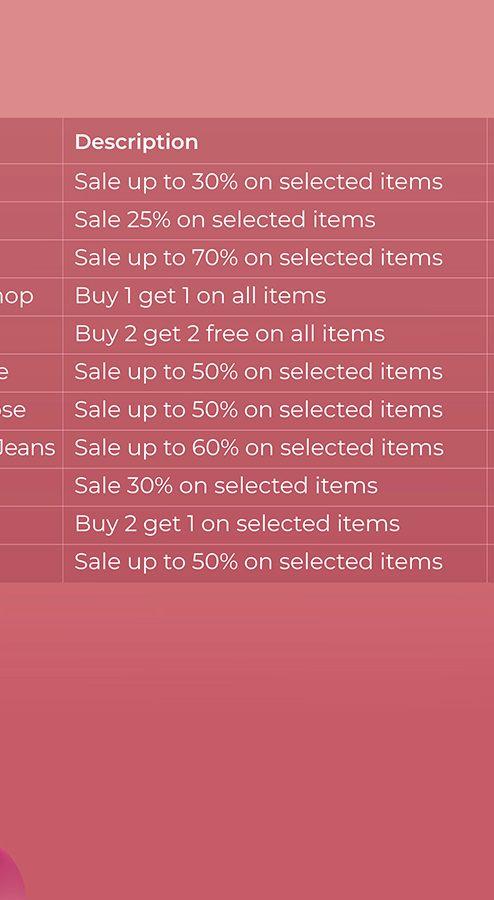Image resolution: width=494 pixels, height=900 pixels.
Task: Select 'Buy 1 get 1 on all items'
Action: pyautogui.click(x=200, y=296)
